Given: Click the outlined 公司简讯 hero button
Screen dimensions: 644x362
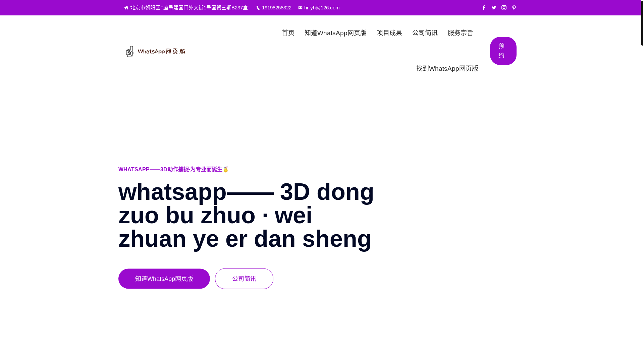Looking at the screenshot, I should point(244,279).
